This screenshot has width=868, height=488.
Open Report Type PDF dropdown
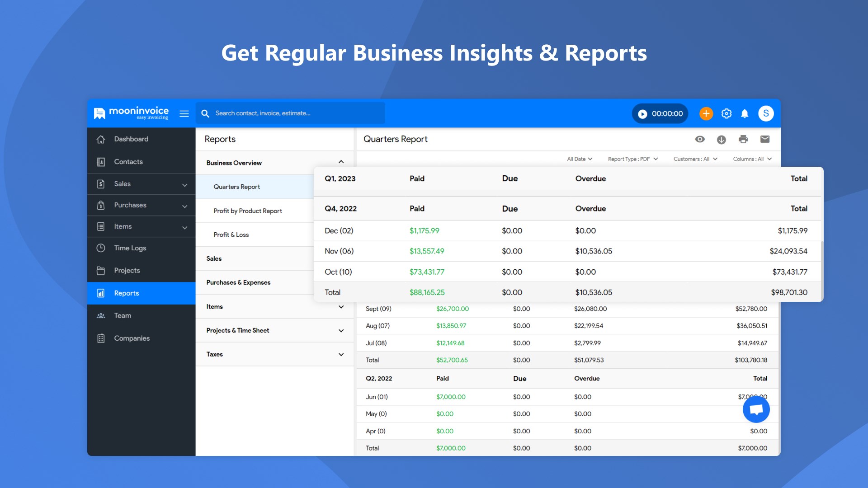[x=632, y=159]
